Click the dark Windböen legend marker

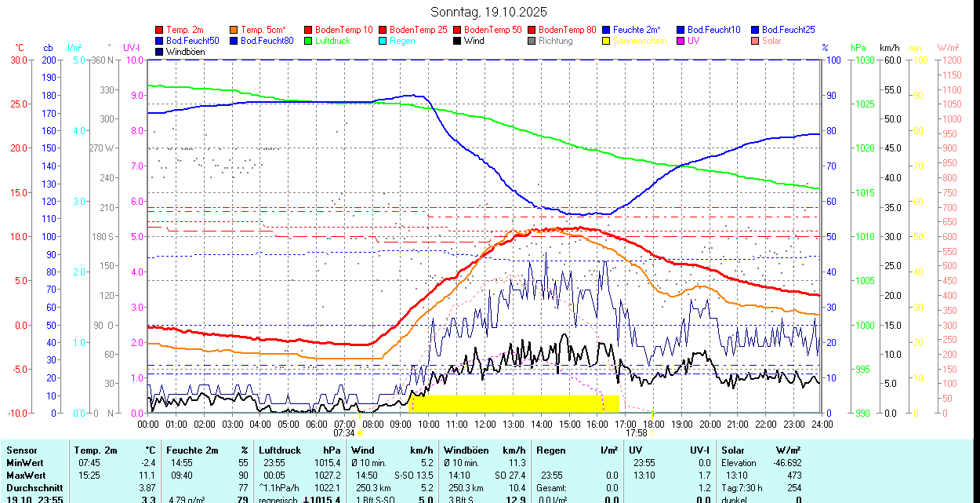160,52
